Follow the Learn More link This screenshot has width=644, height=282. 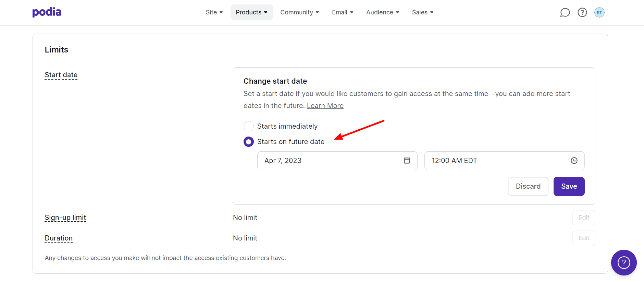click(325, 106)
